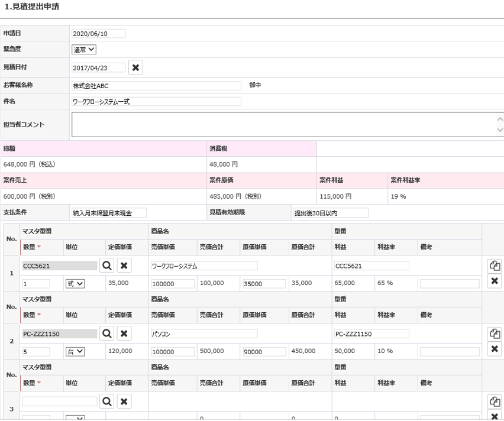
Task: Clear master model CCC5621 in row 1
Action: 124,266
